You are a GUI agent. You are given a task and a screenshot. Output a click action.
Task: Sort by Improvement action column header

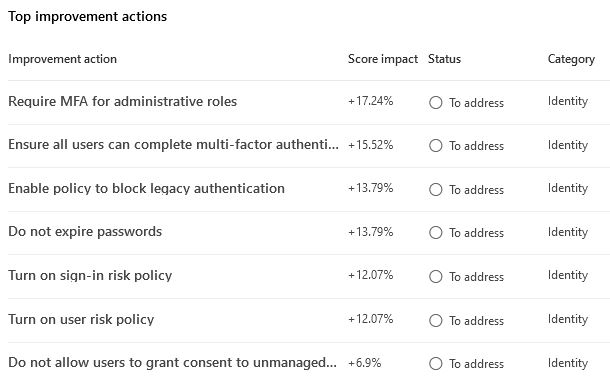click(x=62, y=59)
